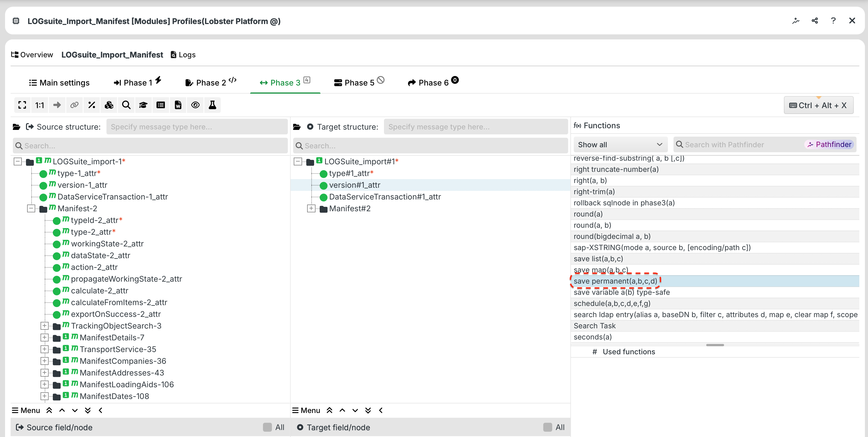Click the chain link toolbar icon

[x=74, y=105]
